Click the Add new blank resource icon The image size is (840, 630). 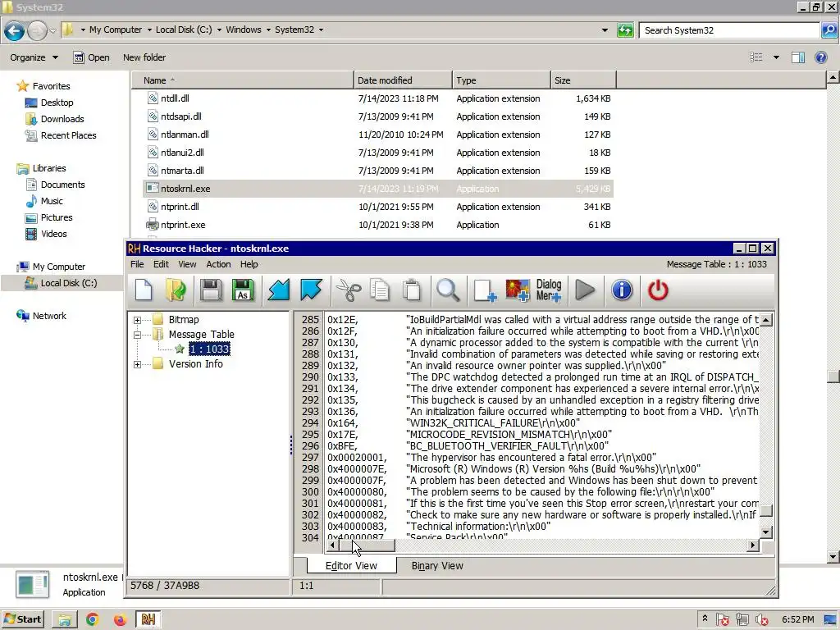point(485,290)
